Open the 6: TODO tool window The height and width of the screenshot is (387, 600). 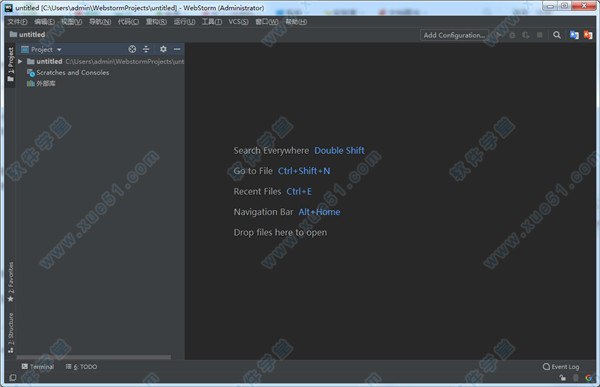(x=81, y=367)
